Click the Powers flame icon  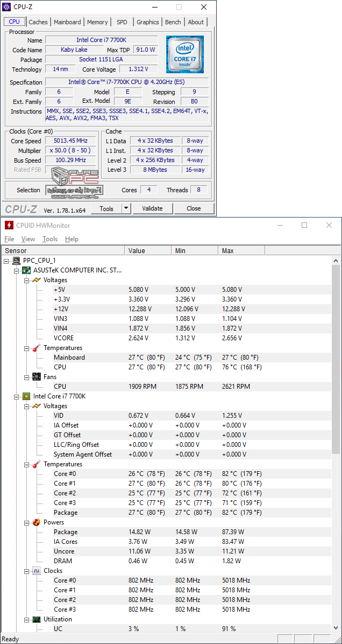[37, 522]
